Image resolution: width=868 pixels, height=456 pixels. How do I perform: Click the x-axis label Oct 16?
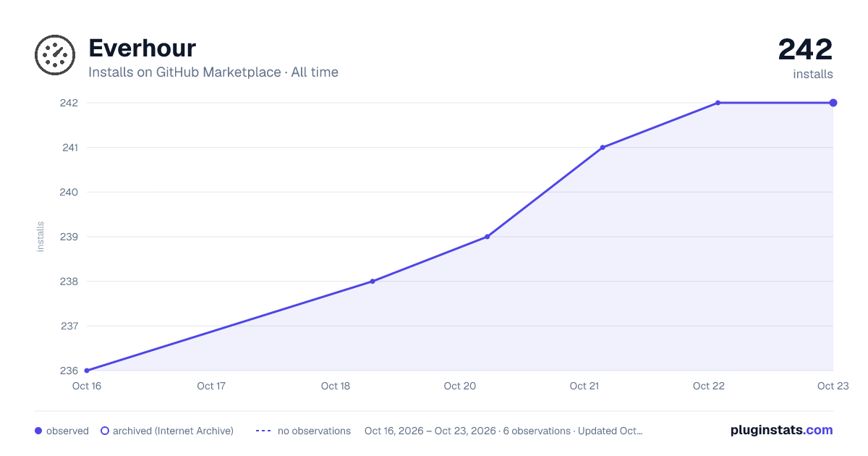[87, 386]
